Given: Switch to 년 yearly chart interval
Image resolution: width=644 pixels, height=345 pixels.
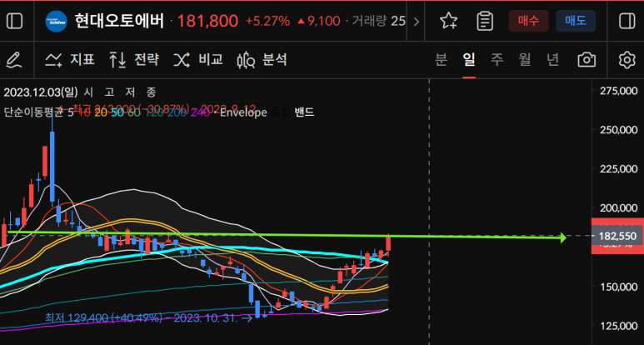Looking at the screenshot, I should [553, 60].
